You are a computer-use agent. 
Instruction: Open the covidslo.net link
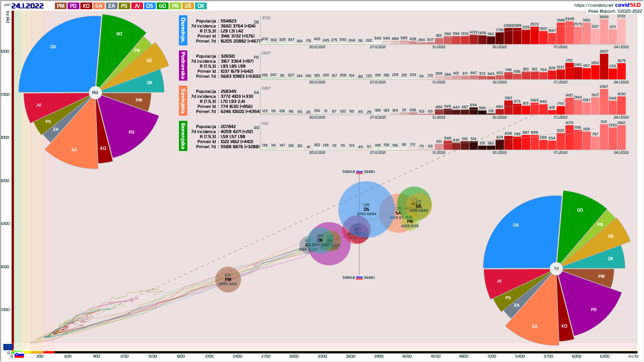593,5
